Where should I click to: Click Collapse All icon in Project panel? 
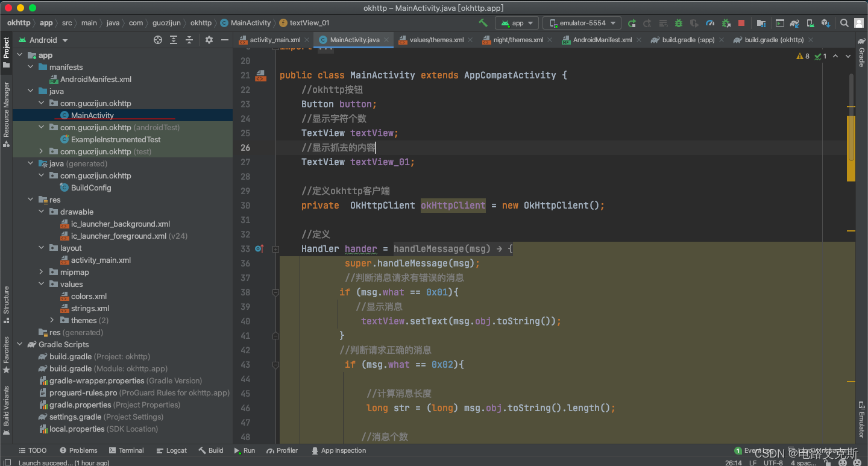[x=189, y=40]
